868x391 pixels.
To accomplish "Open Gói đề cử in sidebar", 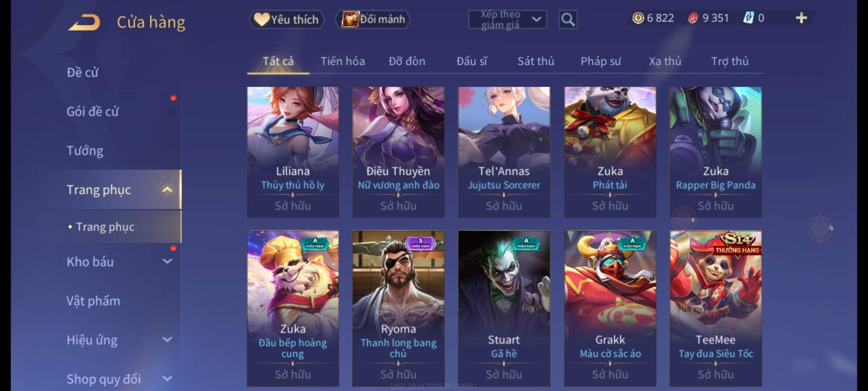I will pos(93,111).
